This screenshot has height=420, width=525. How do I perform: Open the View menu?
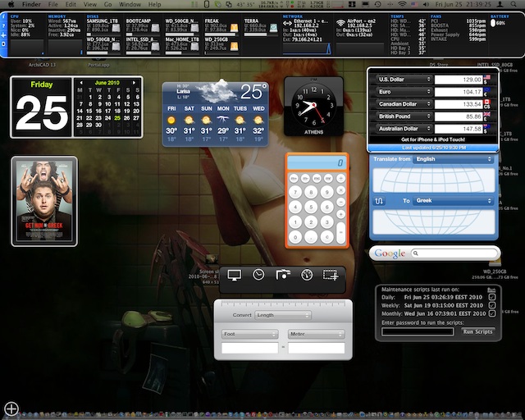(x=89, y=4)
